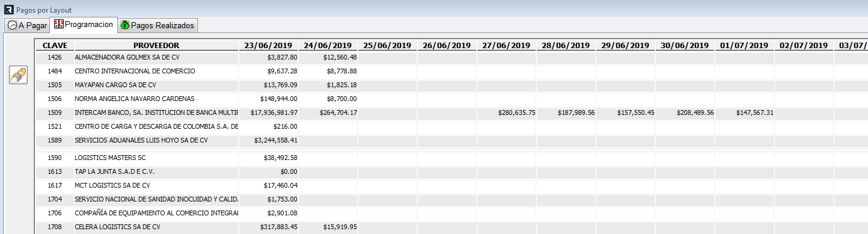Click the 28/06/2019 column header
Image resolution: width=868 pixels, height=234 pixels.
click(566, 46)
